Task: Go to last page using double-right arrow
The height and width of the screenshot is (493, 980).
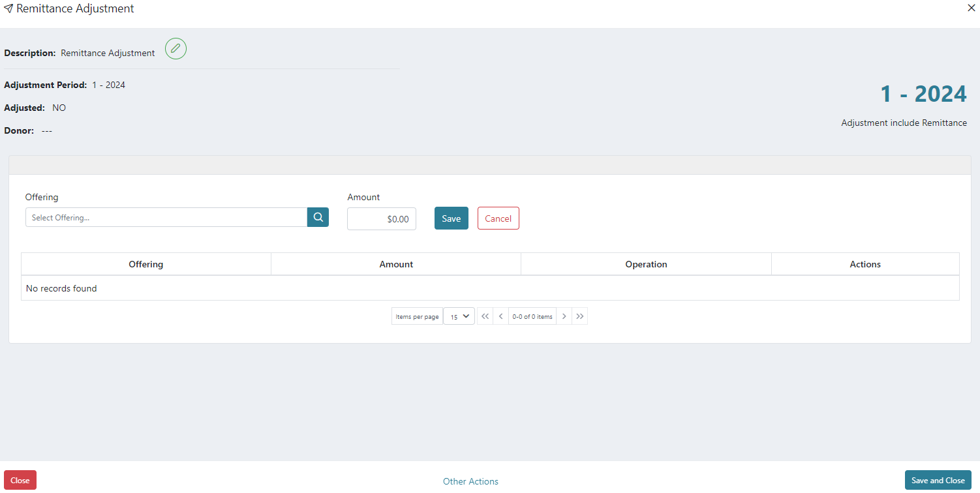Action: coord(580,316)
